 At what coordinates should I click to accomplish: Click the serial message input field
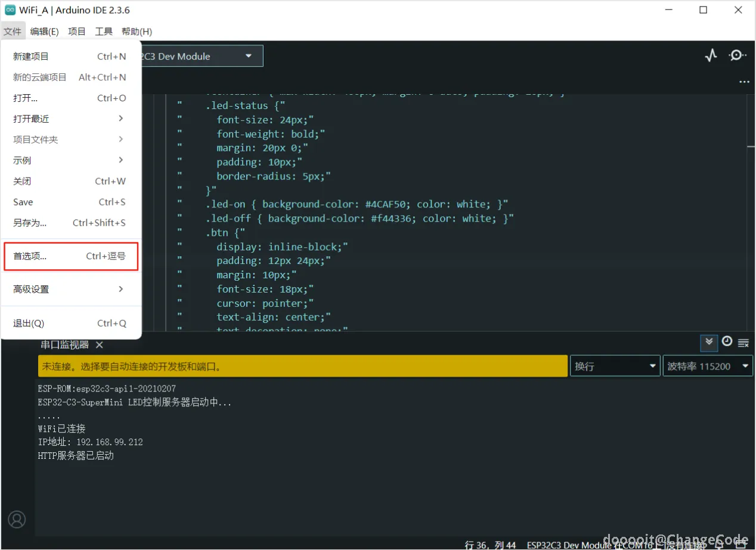[303, 366]
